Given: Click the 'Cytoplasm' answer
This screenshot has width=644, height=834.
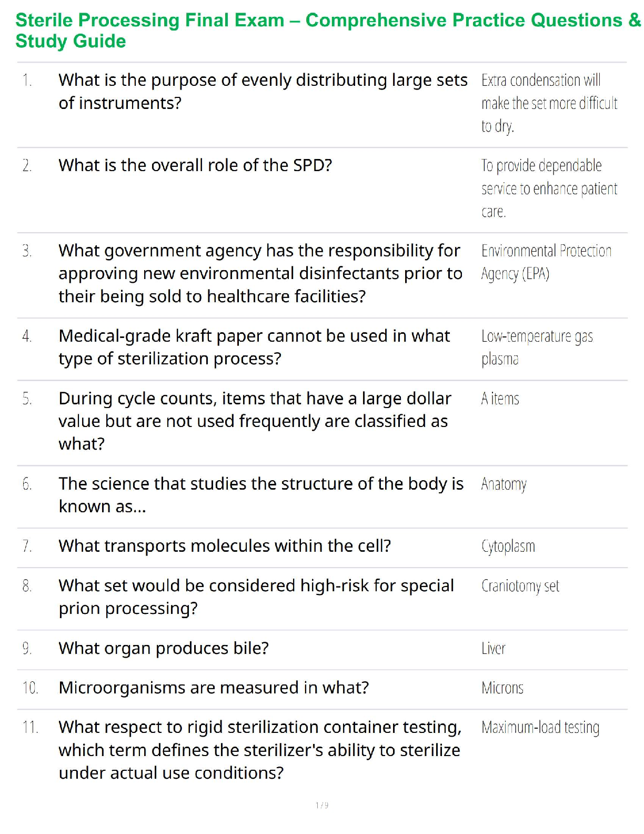Looking at the screenshot, I should coord(508,547).
